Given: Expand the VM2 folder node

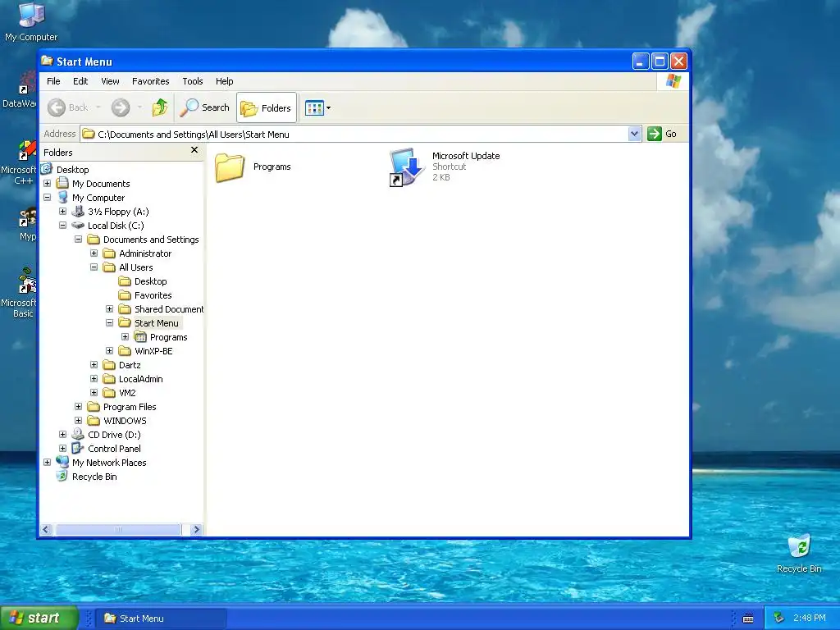Looking at the screenshot, I should click(x=94, y=392).
